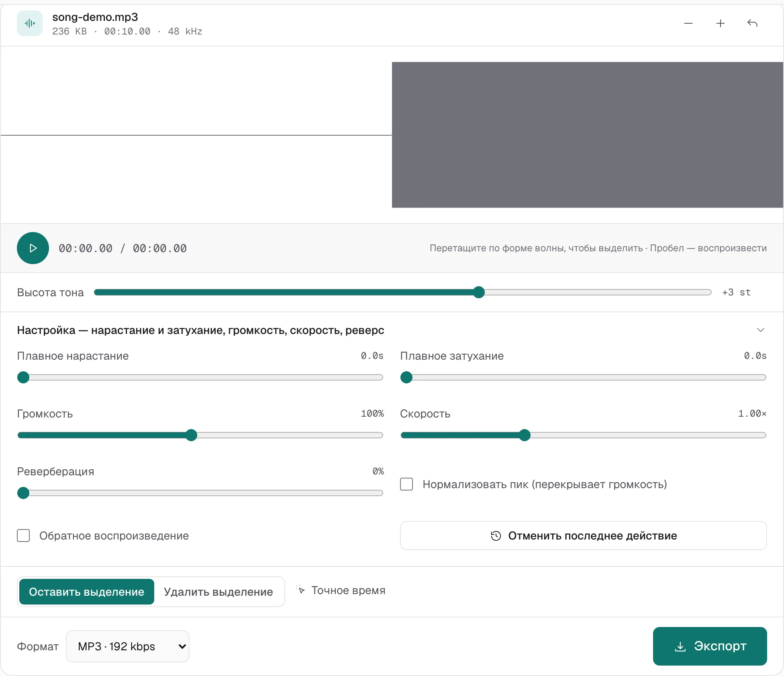
Task: Zoom out with the minus icon
Action: pyautogui.click(x=688, y=23)
